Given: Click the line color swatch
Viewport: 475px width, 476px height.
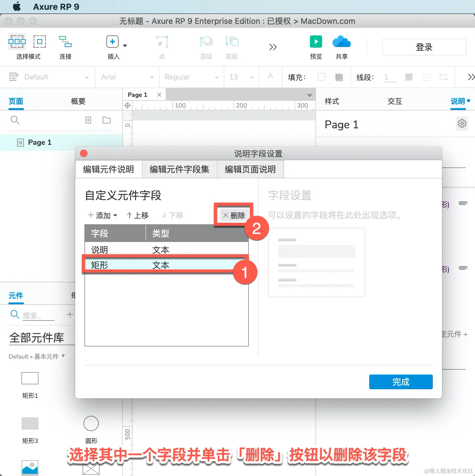Looking at the screenshot, I should pos(409,77).
